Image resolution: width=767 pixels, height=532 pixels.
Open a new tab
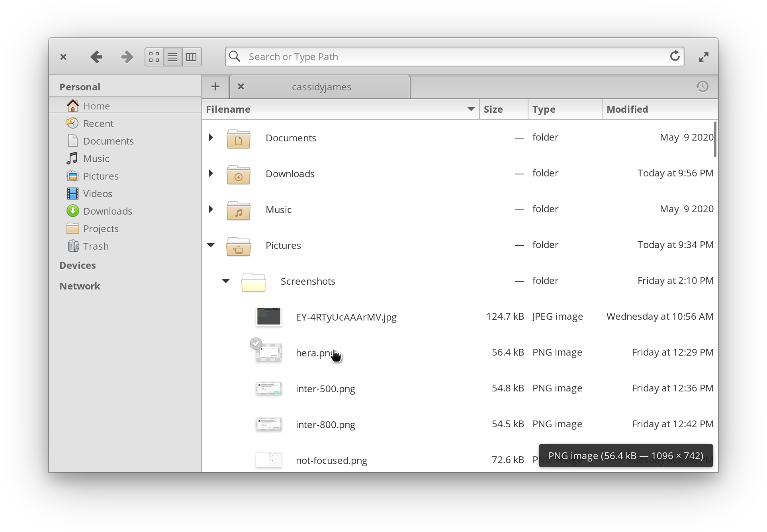click(215, 86)
